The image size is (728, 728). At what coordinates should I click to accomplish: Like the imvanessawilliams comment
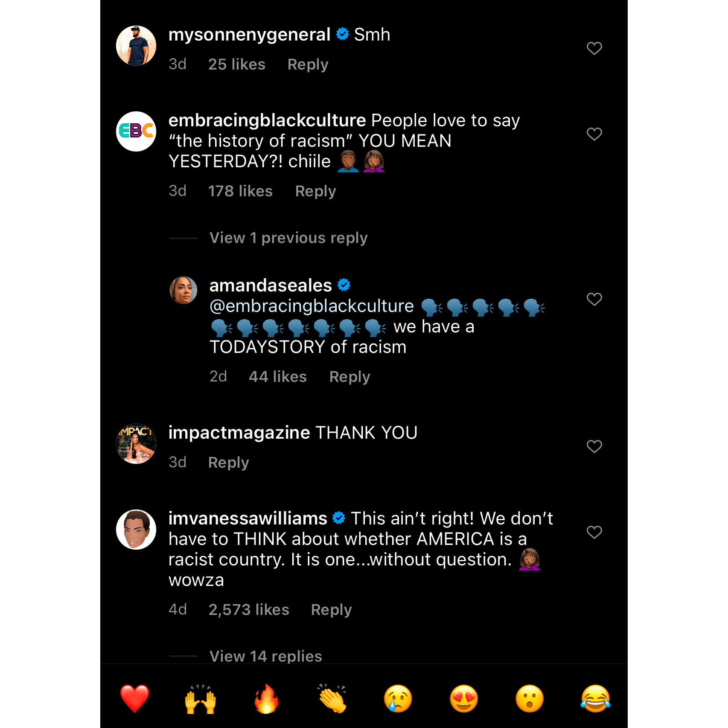594,532
